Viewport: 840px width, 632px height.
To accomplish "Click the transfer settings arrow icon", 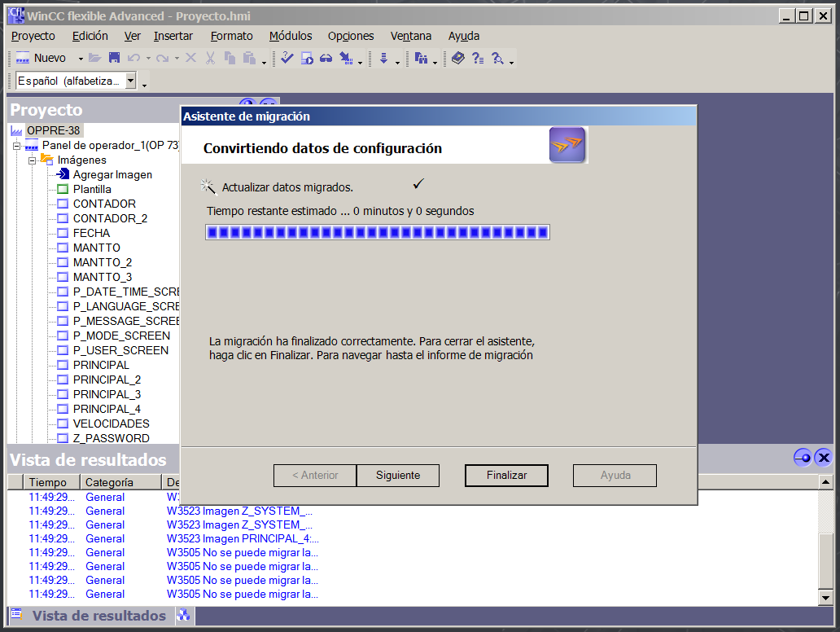I will click(347, 58).
